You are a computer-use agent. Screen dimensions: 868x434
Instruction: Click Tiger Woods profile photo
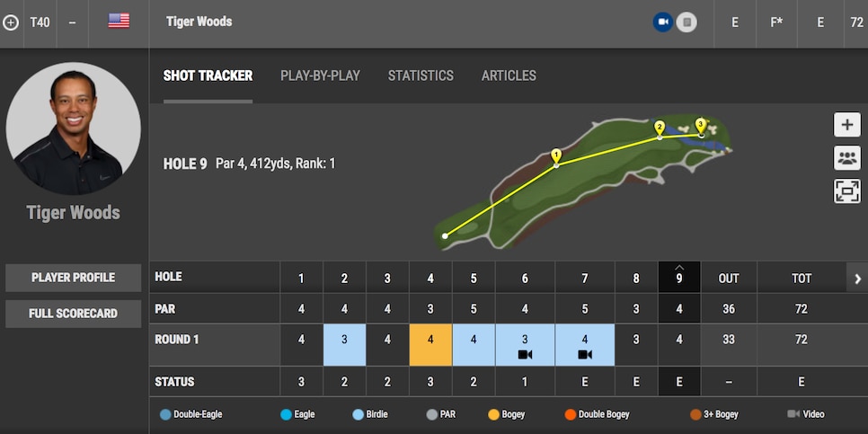click(x=73, y=128)
